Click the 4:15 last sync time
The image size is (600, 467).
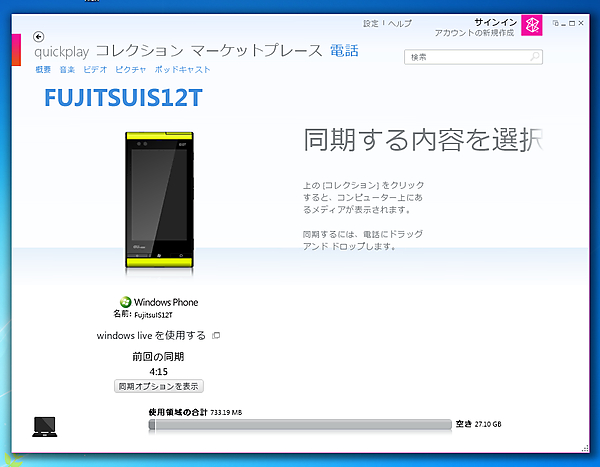[158, 372]
